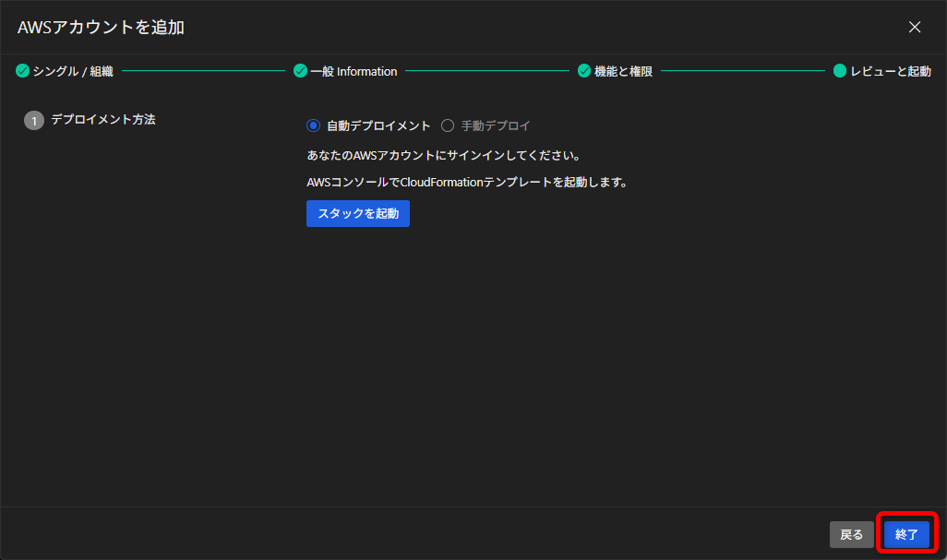The height and width of the screenshot is (560, 947).
Task: Click the green check icon beside 一般 Information
Action: 300,71
